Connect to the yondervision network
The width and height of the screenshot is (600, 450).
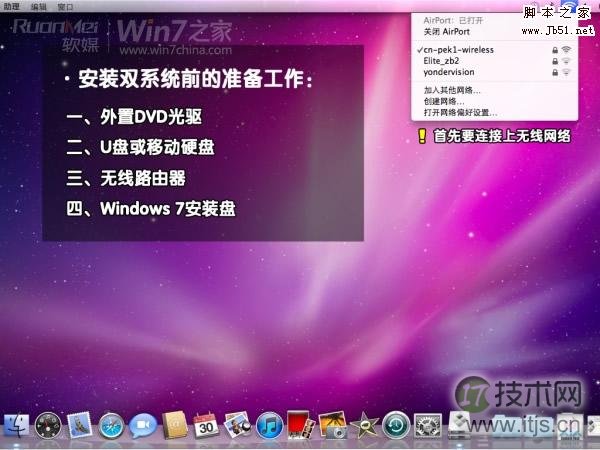click(x=494, y=72)
